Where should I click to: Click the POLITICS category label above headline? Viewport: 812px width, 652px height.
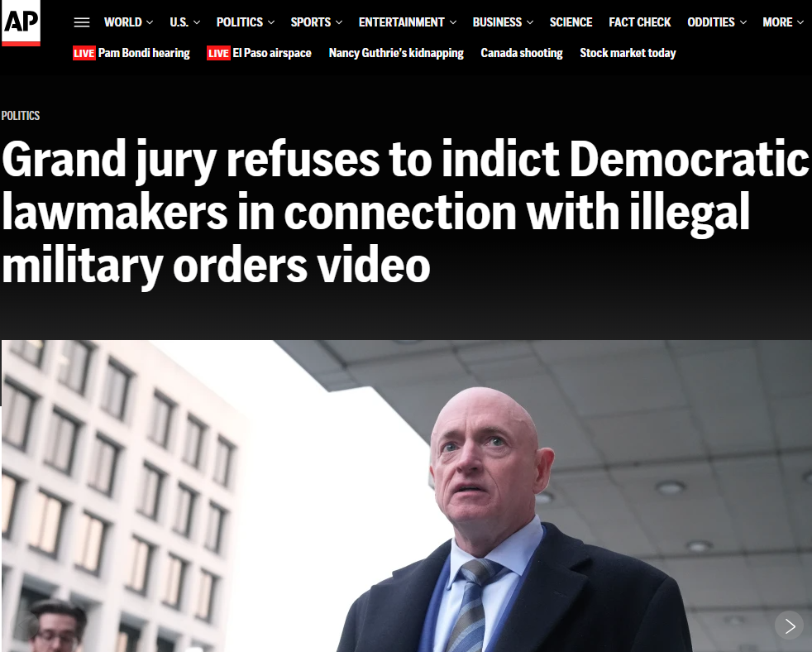(21, 116)
